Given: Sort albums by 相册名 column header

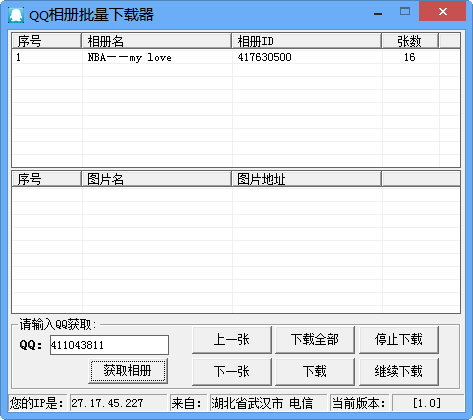Looking at the screenshot, I should click(156, 41).
